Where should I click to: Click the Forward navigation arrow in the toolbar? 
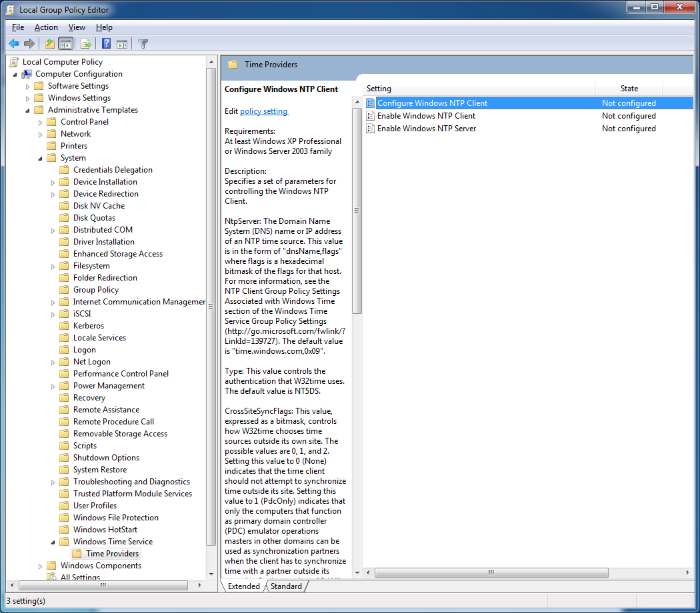tap(29, 43)
